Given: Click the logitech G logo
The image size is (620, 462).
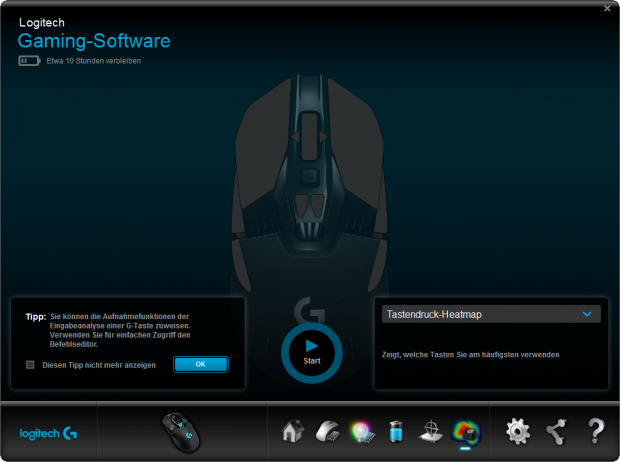Looking at the screenshot, I should (x=48, y=434).
